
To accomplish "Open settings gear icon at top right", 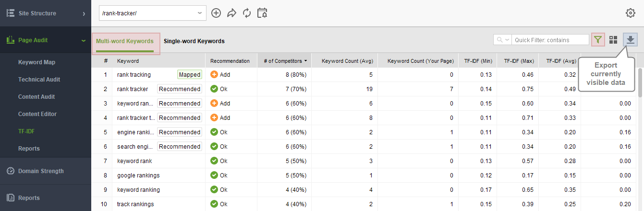I will pos(631,13).
